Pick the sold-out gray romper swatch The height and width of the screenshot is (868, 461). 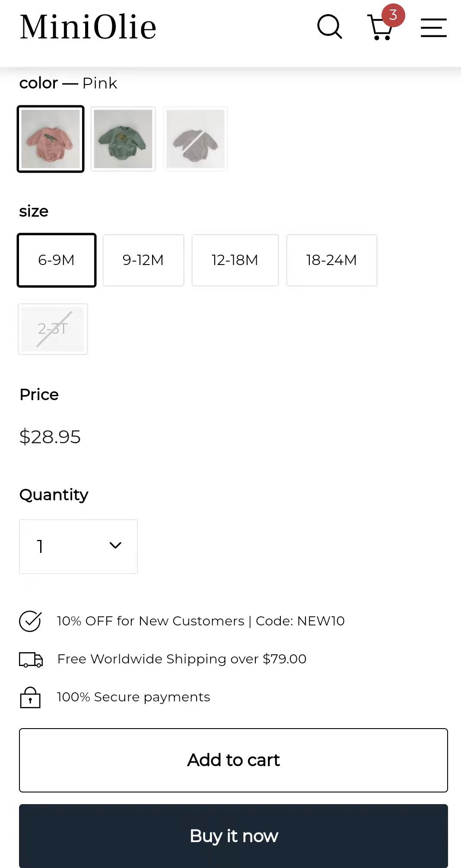click(195, 139)
